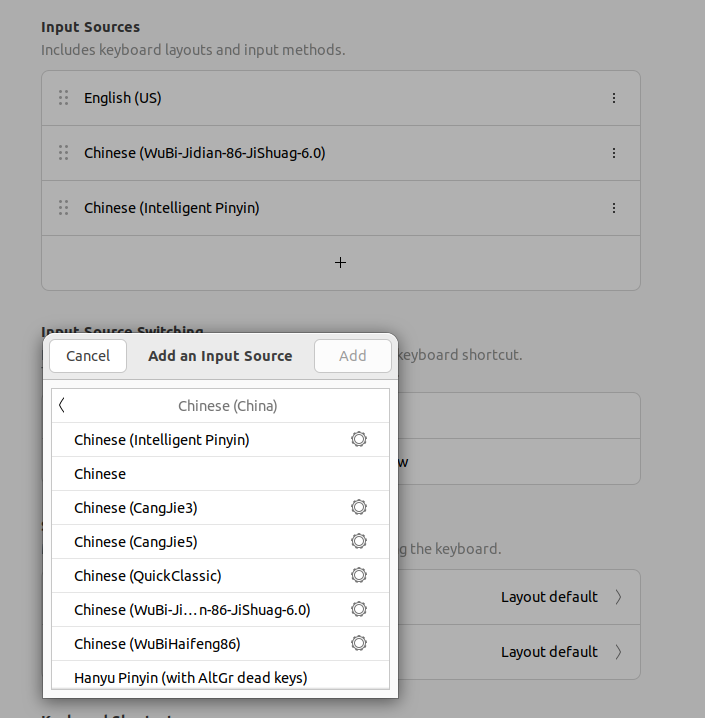Click gear icon beside WuBi-Jidian JiShuag entry in dialog
This screenshot has height=718, width=705.
click(359, 609)
